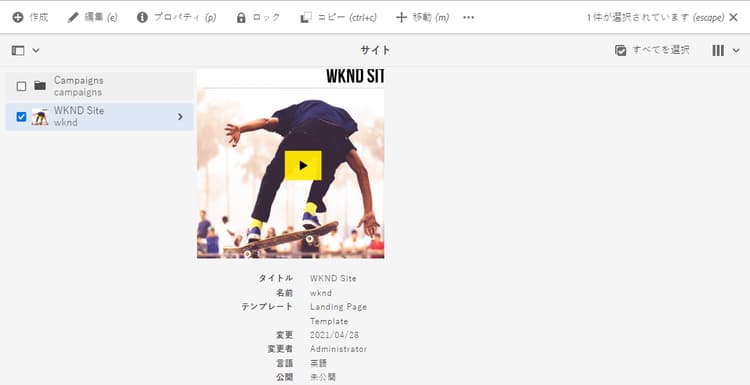This screenshot has width=750, height=385.
Task: Click the 変更者 field label
Action: (280, 349)
